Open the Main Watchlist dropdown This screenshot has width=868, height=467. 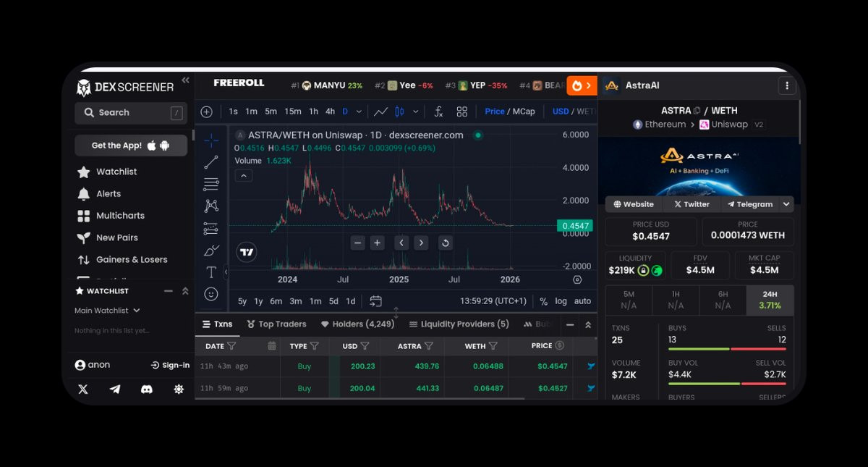pos(107,311)
